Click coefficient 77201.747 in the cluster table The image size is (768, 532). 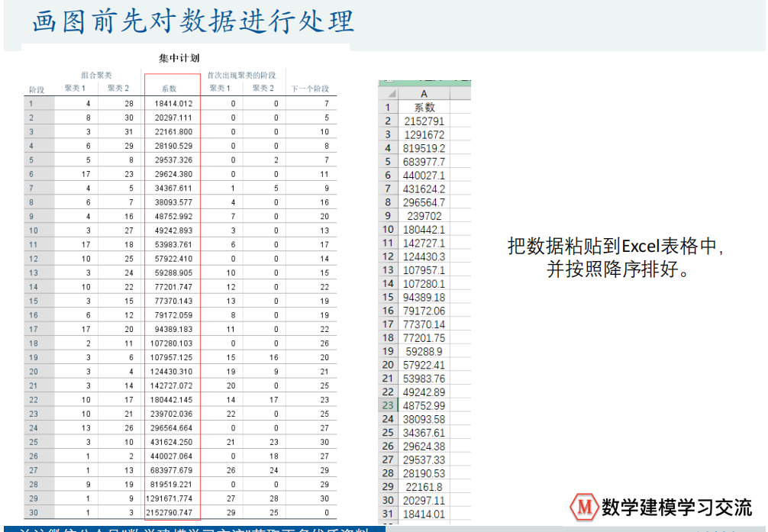(x=173, y=287)
